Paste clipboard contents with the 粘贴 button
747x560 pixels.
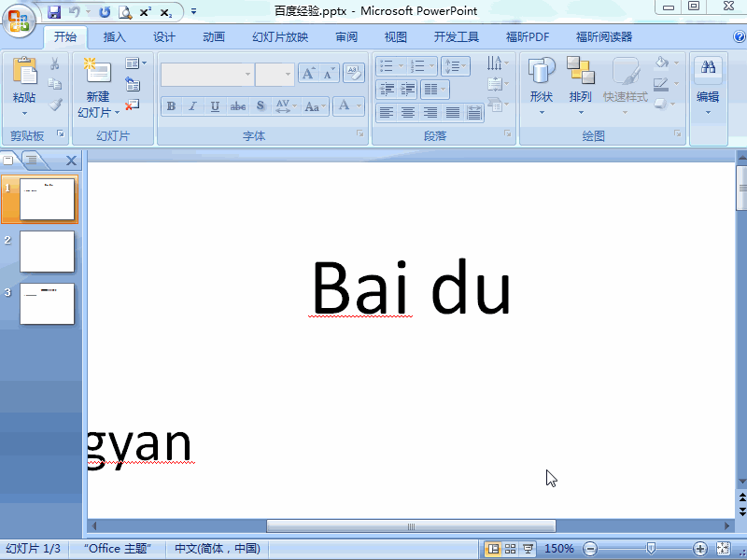(24, 87)
